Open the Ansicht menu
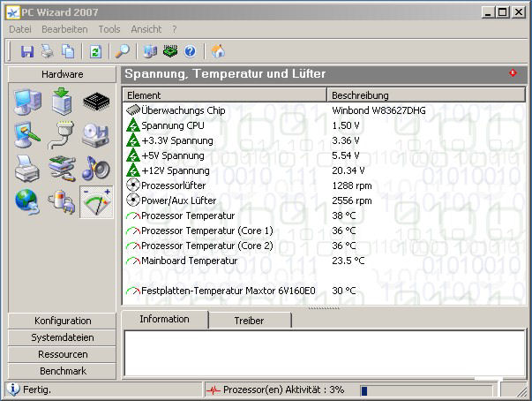This screenshot has width=532, height=401. click(x=146, y=29)
